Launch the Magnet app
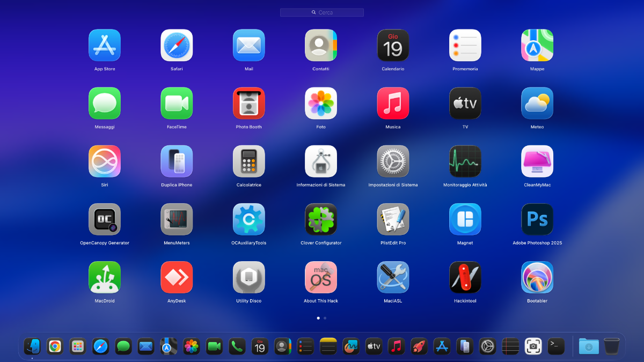This screenshot has width=644, height=362. (x=465, y=219)
